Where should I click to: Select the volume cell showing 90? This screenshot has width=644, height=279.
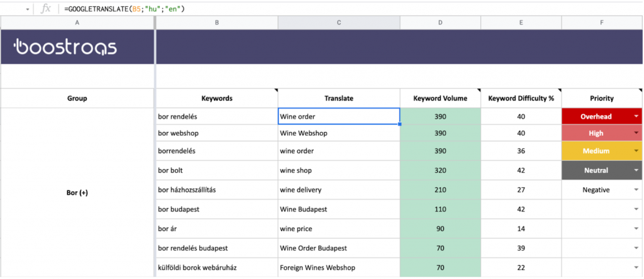tap(440, 229)
